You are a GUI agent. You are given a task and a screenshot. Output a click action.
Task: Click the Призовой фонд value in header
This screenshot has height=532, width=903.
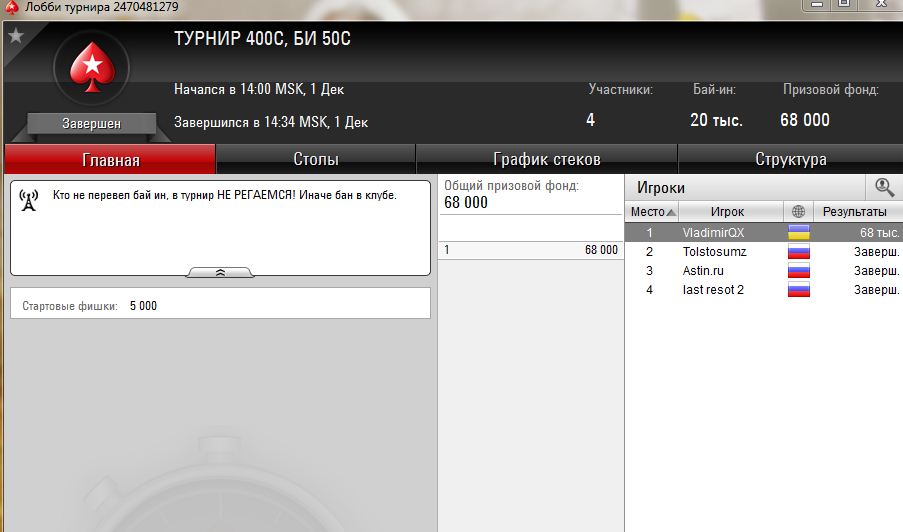[805, 120]
